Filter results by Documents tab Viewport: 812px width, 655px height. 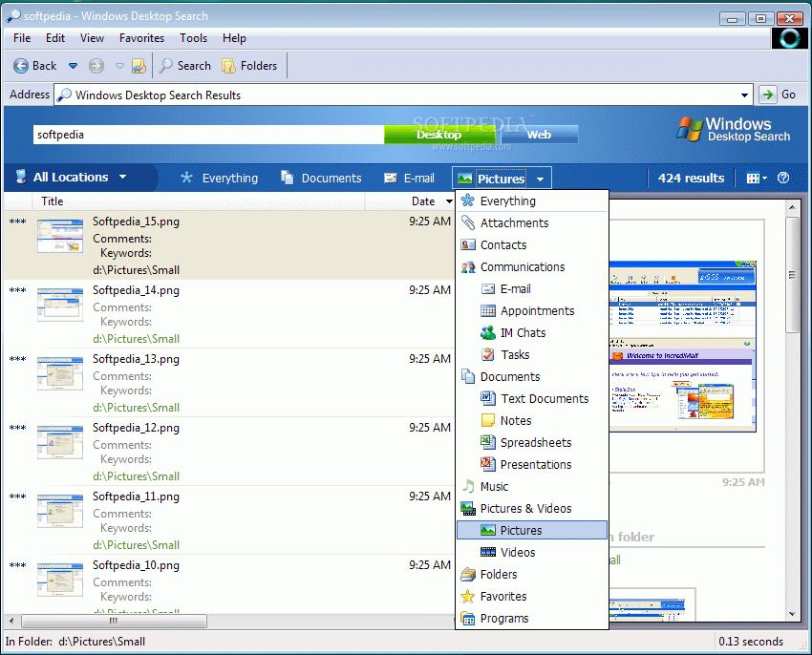tap(321, 179)
